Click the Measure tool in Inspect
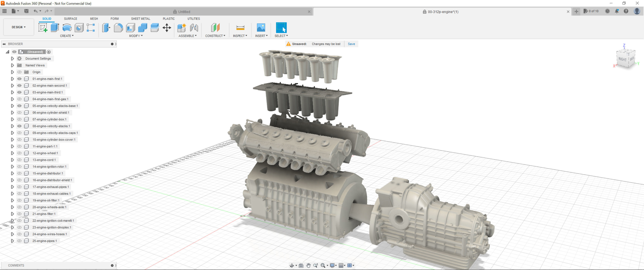Viewport: 644px width, 270px height. click(x=240, y=28)
